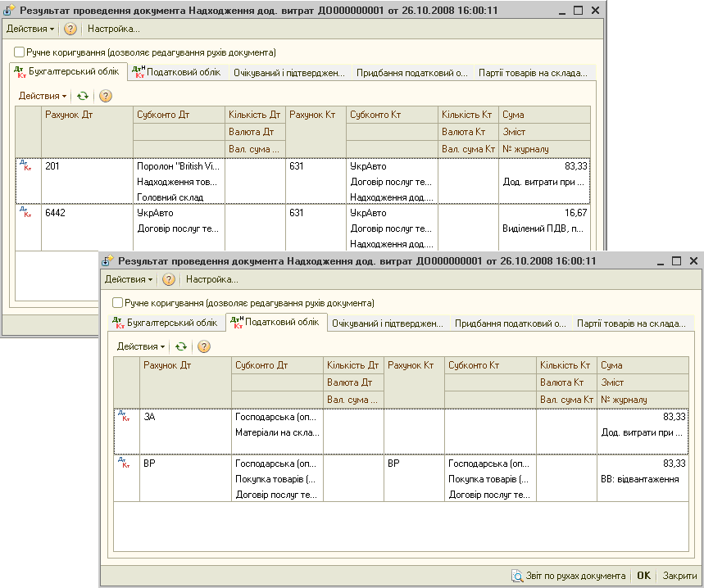Click Дт/Кт icon of row 201 in back window
This screenshot has height=588, width=704.
(26, 165)
